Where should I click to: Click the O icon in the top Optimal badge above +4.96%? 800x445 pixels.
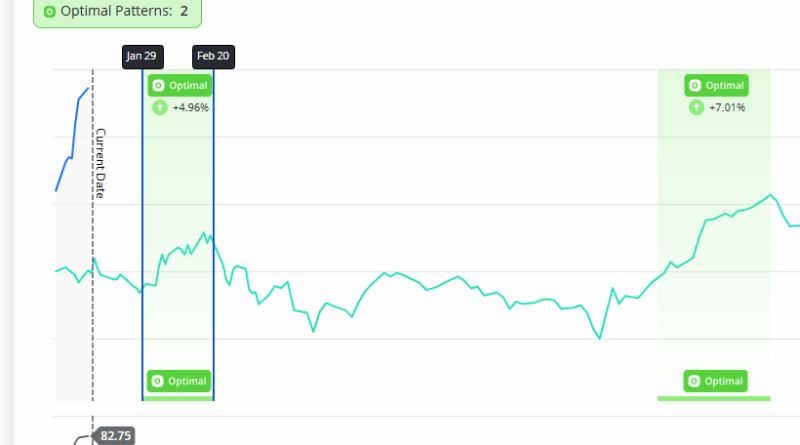[159, 86]
